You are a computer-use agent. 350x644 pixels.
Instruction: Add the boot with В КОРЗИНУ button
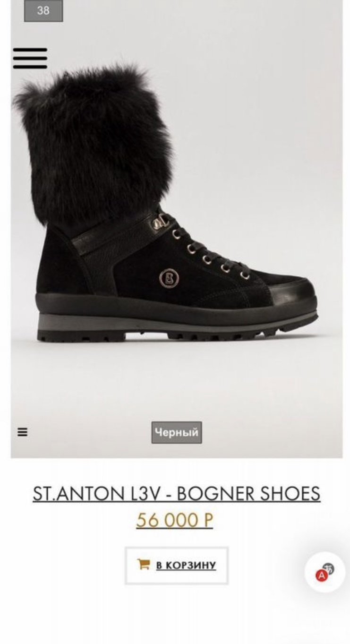click(x=177, y=566)
